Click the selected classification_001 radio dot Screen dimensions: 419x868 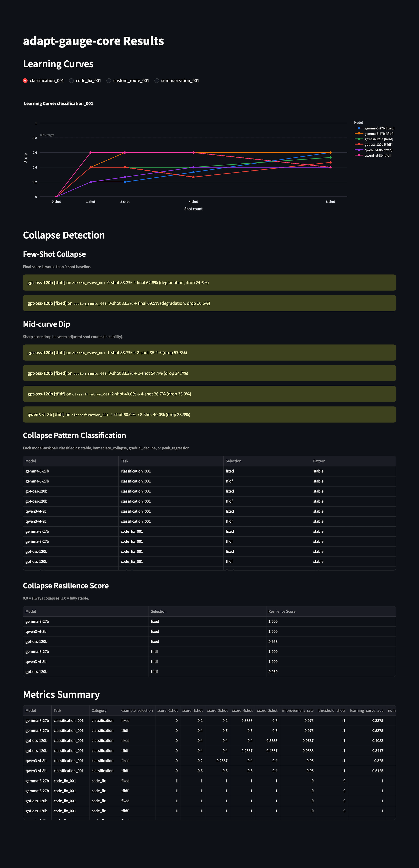click(25, 80)
